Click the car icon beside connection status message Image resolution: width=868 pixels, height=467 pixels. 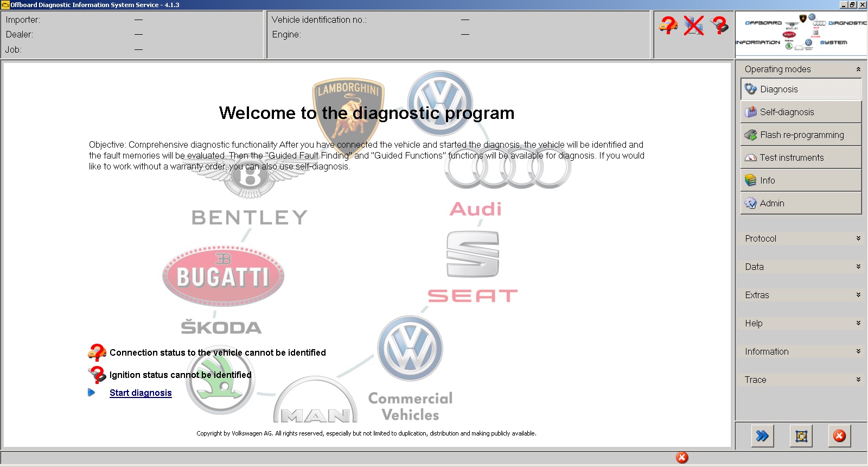[x=97, y=352]
